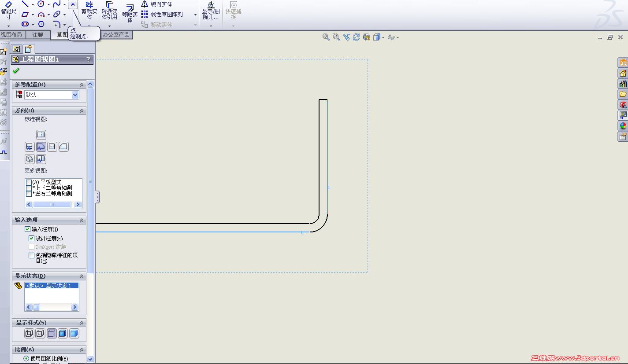Select Top standard view orientation button
Image resolution: width=628 pixels, height=364 pixels.
(x=41, y=135)
